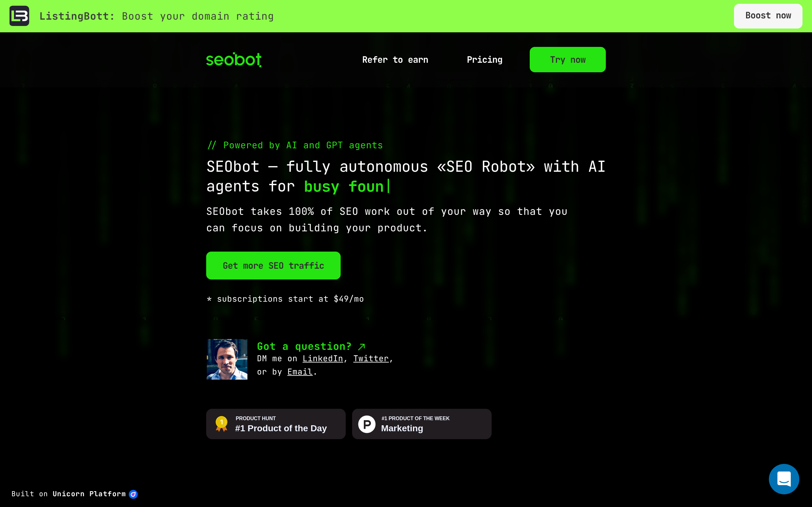Open the #1 Product of the Day badge
Viewport: 812px width, 507px height.
click(276, 424)
